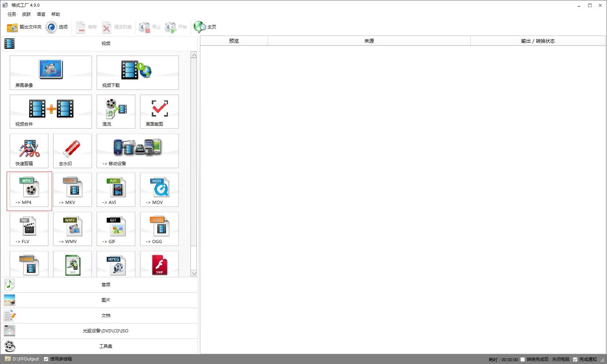Click the video download (视频下载) icon
The height and width of the screenshot is (364, 607).
[137, 72]
